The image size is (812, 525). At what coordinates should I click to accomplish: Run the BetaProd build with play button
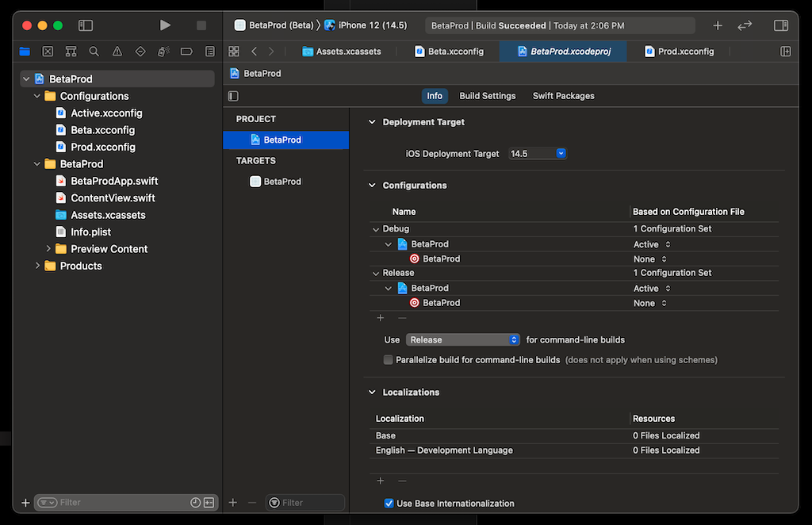tap(165, 25)
